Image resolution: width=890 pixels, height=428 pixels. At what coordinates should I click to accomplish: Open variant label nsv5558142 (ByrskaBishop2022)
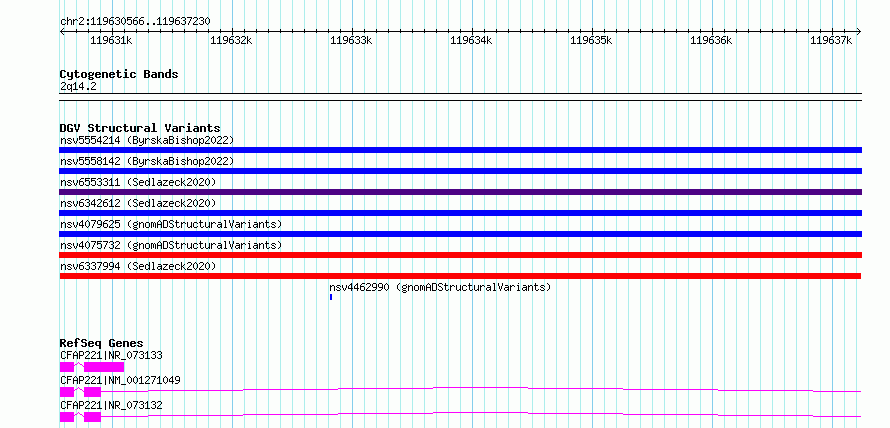tap(147, 161)
